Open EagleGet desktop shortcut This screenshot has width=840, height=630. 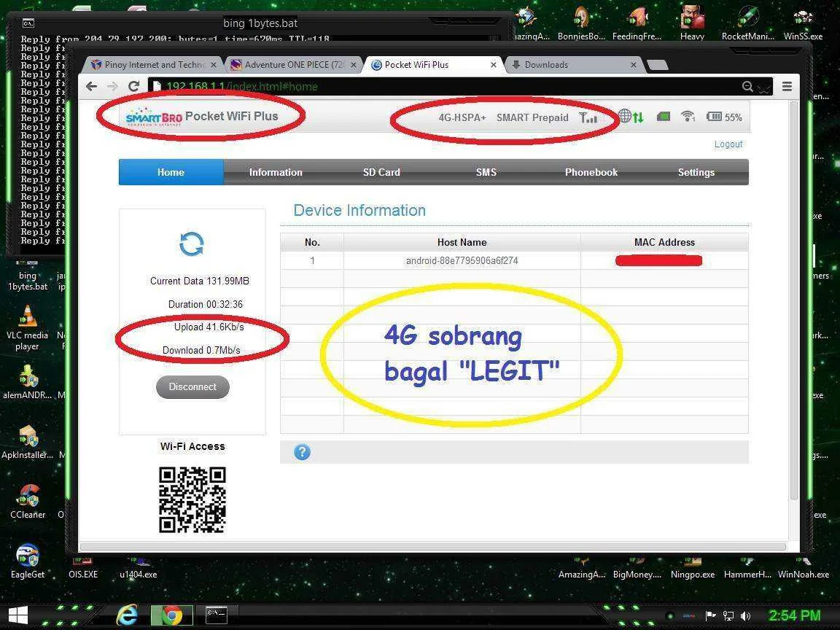pyautogui.click(x=28, y=561)
